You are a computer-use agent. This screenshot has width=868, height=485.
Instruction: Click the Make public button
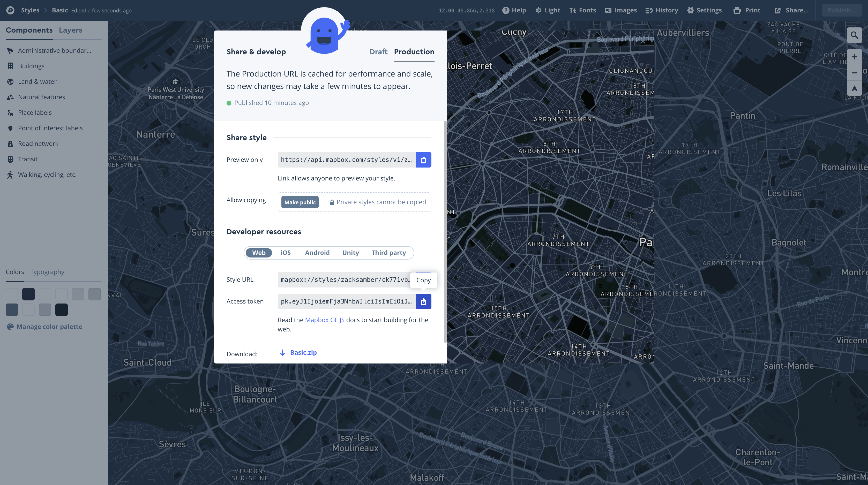coord(300,202)
